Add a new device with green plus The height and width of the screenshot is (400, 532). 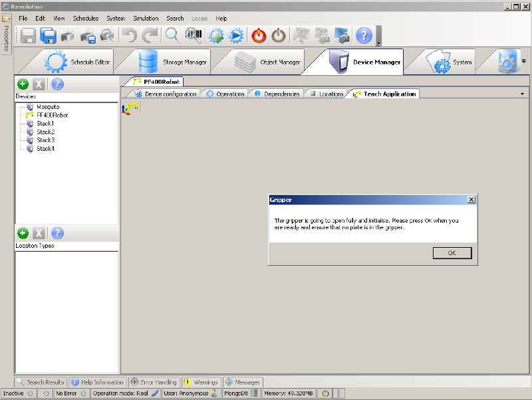[23, 84]
